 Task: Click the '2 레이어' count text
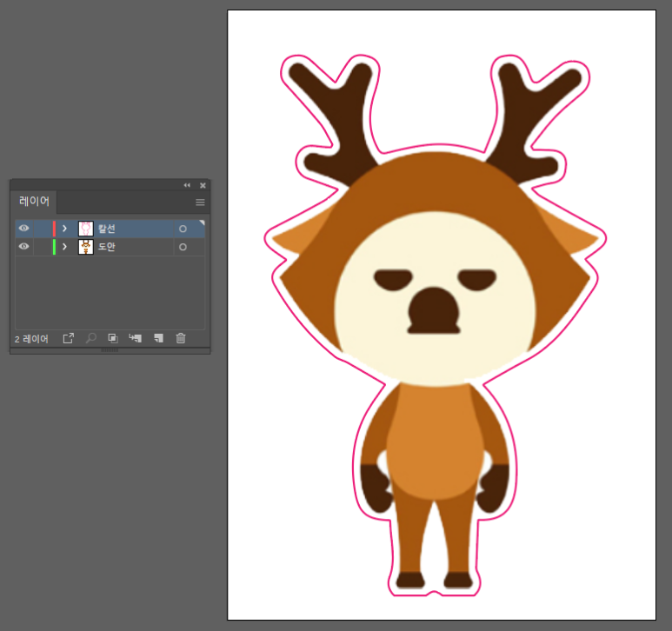pos(31,339)
